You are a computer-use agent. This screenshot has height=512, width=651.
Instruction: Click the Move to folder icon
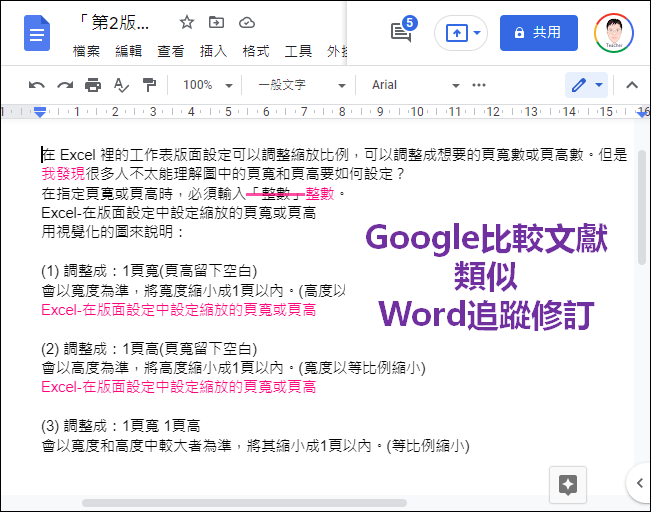tap(216, 22)
